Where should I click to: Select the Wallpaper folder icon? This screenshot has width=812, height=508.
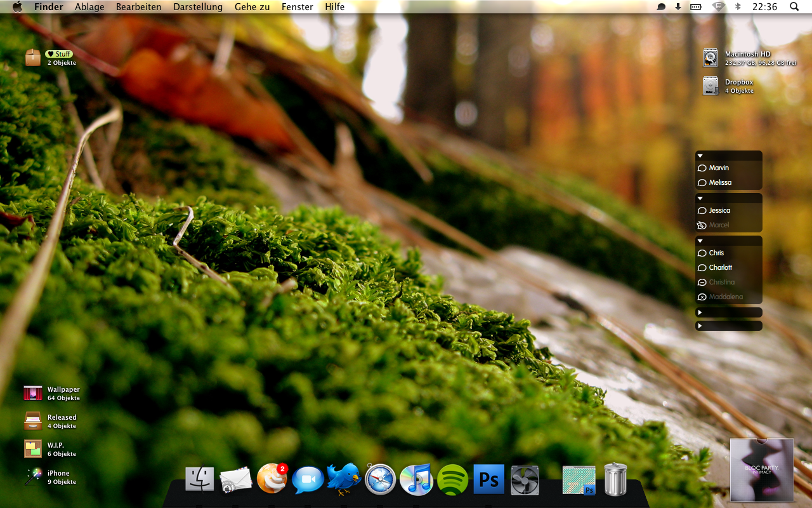point(33,393)
